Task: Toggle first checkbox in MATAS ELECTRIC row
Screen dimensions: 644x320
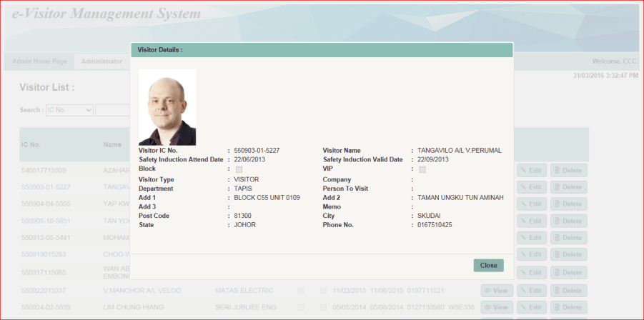Action: coord(302,291)
